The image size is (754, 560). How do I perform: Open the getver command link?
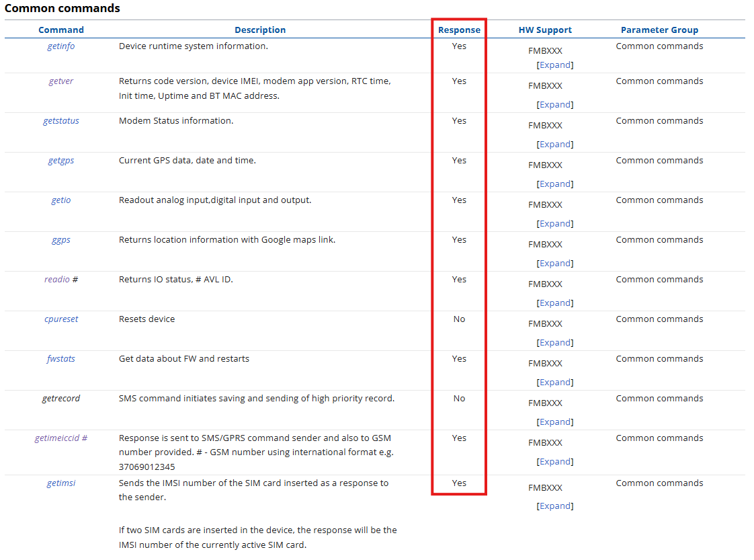pos(60,81)
